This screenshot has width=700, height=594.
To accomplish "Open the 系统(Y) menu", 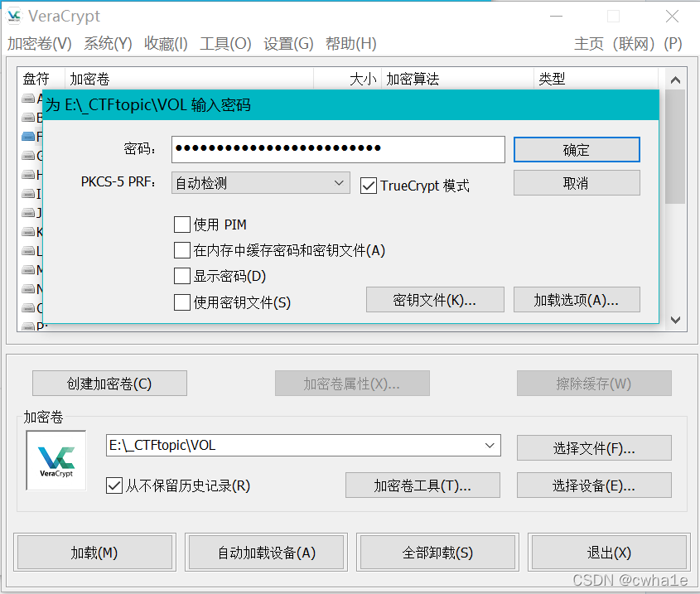I will (x=108, y=43).
